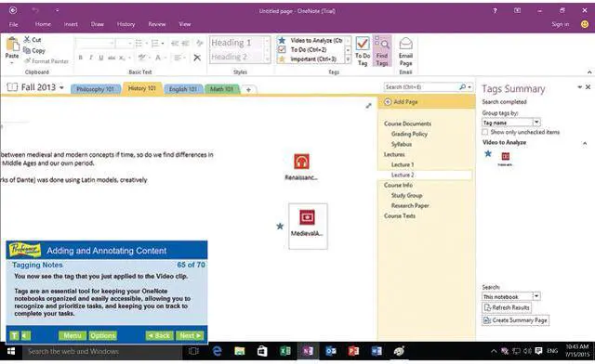Open the Math 101 section tab

222,89
